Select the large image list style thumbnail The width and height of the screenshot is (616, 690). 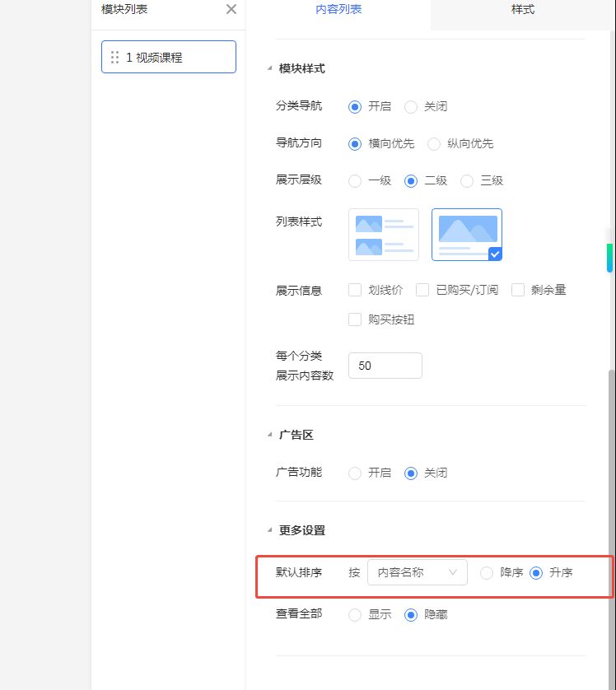click(x=466, y=235)
